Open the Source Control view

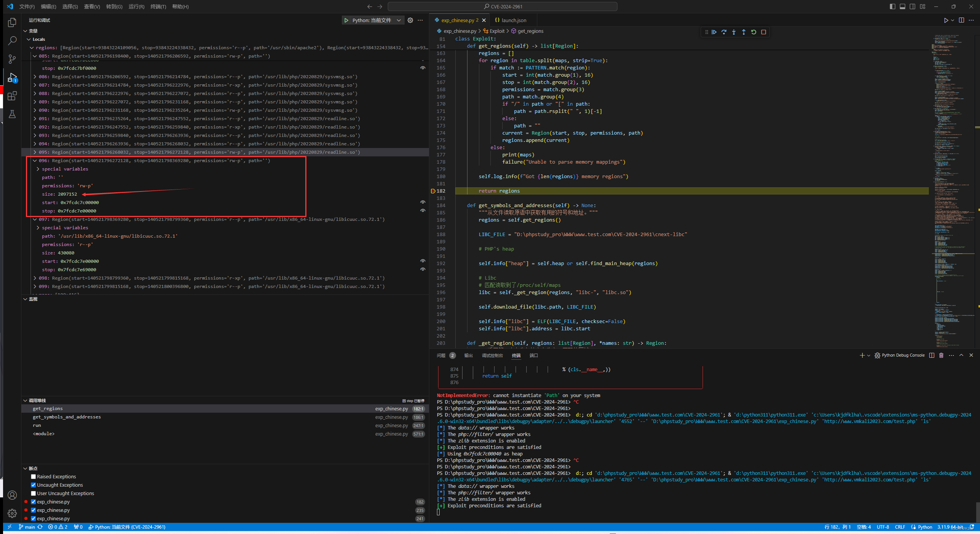(x=12, y=59)
